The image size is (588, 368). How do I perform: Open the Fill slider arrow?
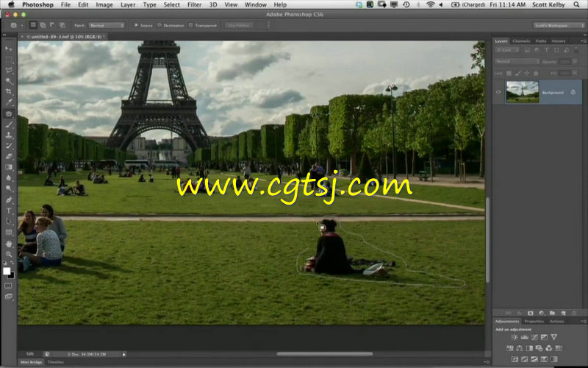pyautogui.click(x=575, y=73)
